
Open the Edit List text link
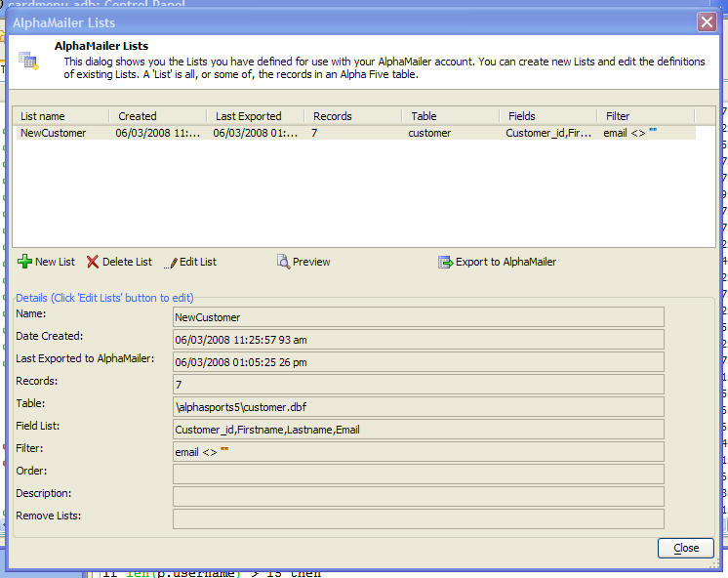(x=198, y=262)
